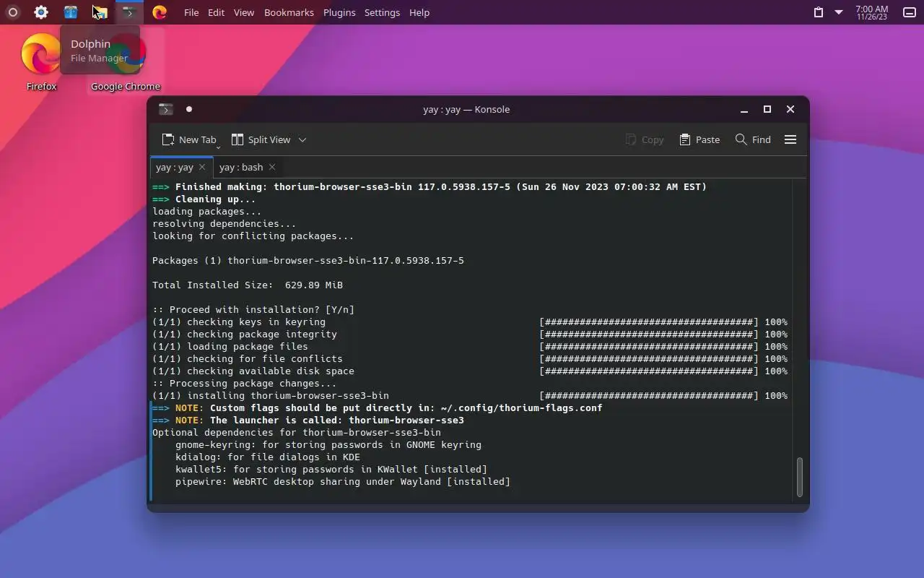Viewport: 924px width, 578px height.
Task: Open the Konsole hamburger menu
Action: coord(790,139)
